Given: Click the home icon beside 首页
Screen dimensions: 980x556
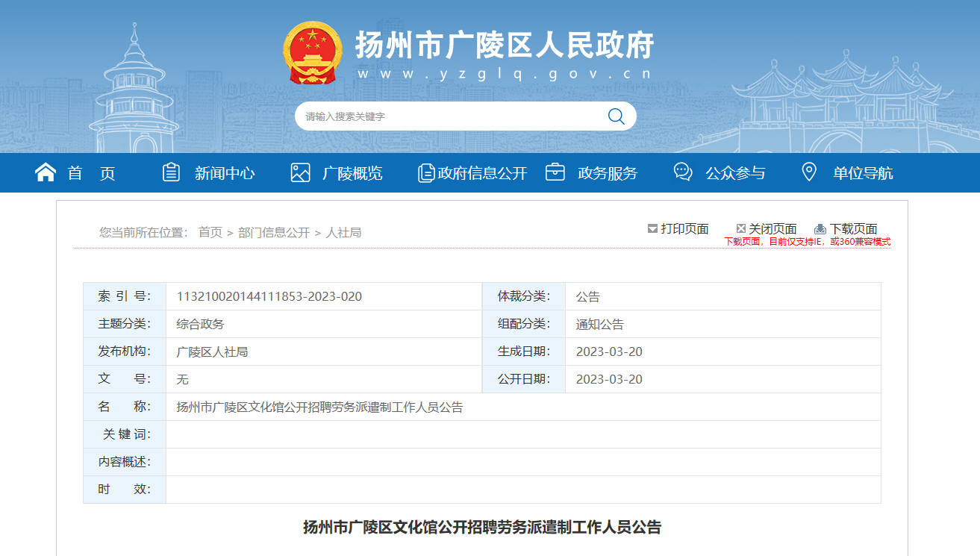Looking at the screenshot, I should (x=46, y=172).
